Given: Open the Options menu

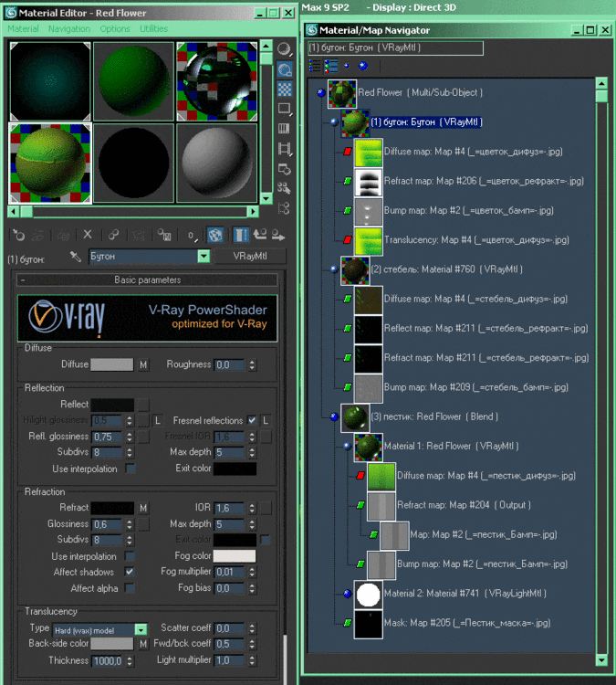Looking at the screenshot, I should [x=115, y=29].
